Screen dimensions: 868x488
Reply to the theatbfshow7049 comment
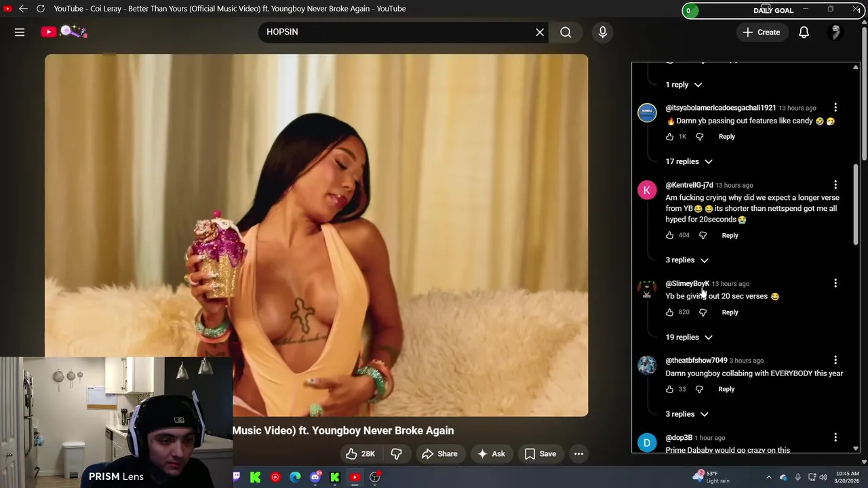726,390
